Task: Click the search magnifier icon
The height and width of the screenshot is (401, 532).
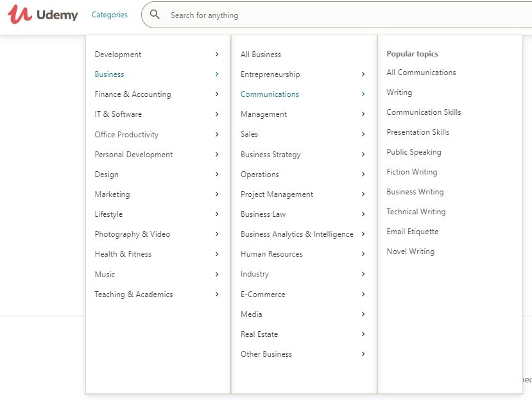Action: 155,15
